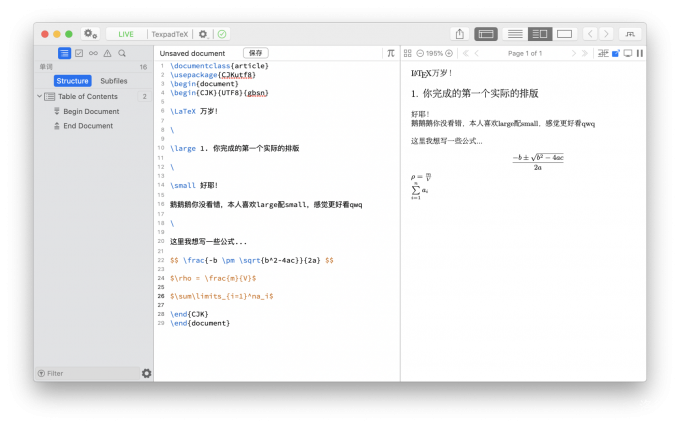680x426 pixels.
Task: Click the \end{CJK} line
Action: pos(189,314)
